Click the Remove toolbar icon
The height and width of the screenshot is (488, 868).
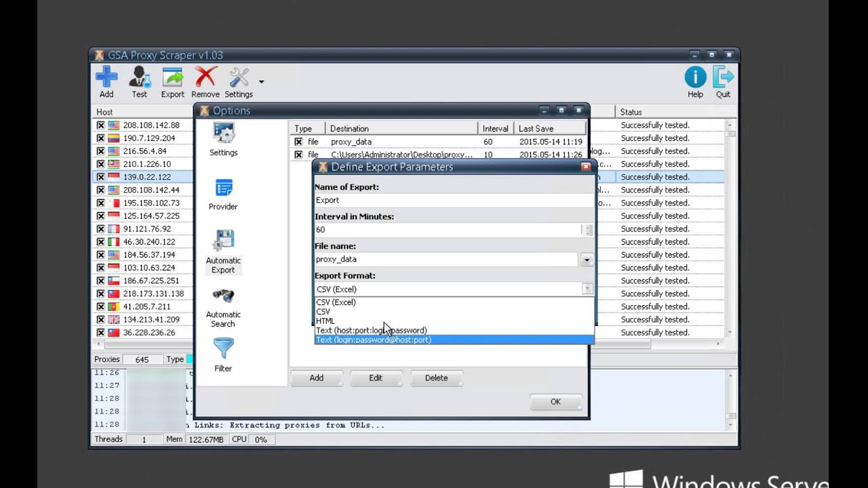(x=205, y=83)
